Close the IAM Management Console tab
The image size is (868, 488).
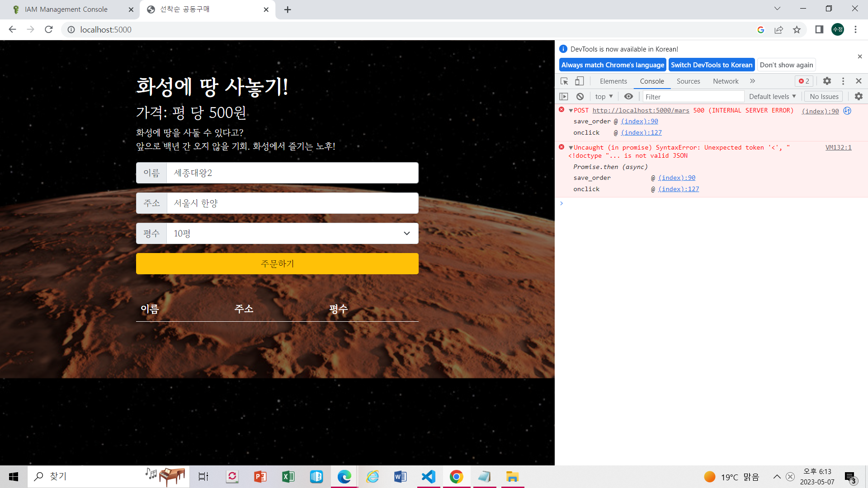tap(131, 9)
